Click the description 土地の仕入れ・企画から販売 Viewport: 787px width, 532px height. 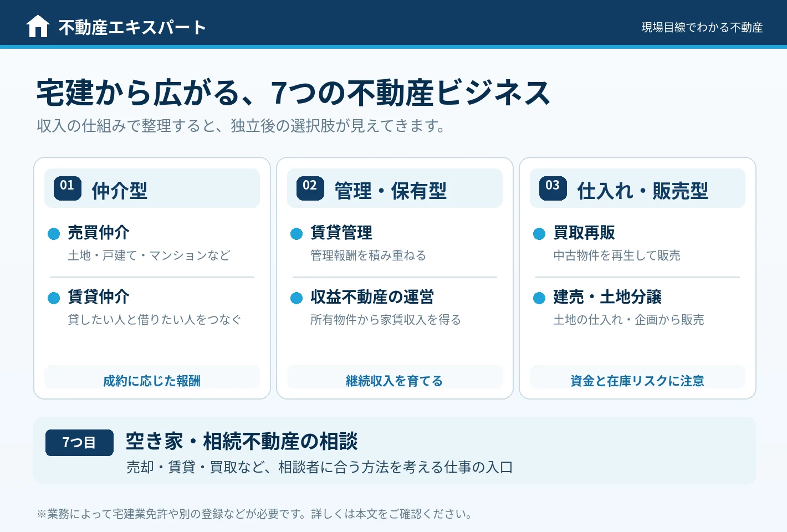(x=628, y=320)
